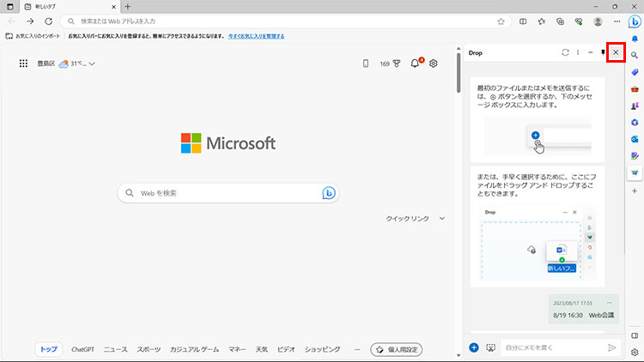Open the notifications bell icon
Viewport: 644px width, 362px height.
416,63
